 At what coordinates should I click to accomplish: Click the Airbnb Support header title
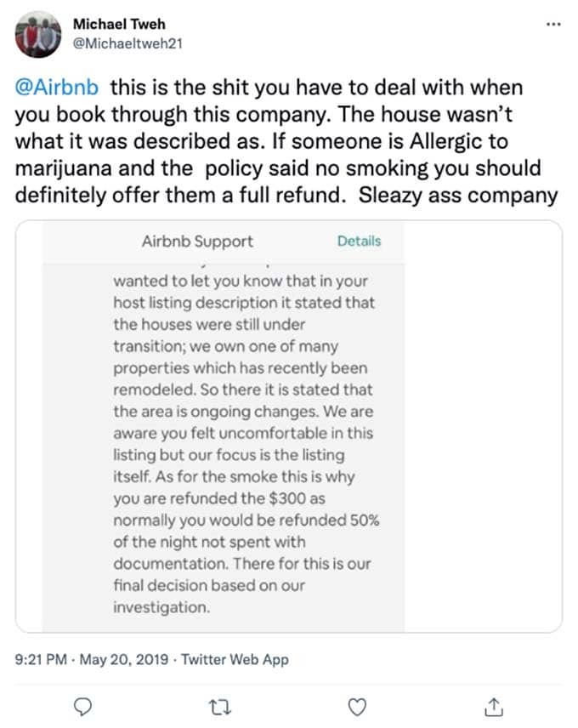(197, 242)
